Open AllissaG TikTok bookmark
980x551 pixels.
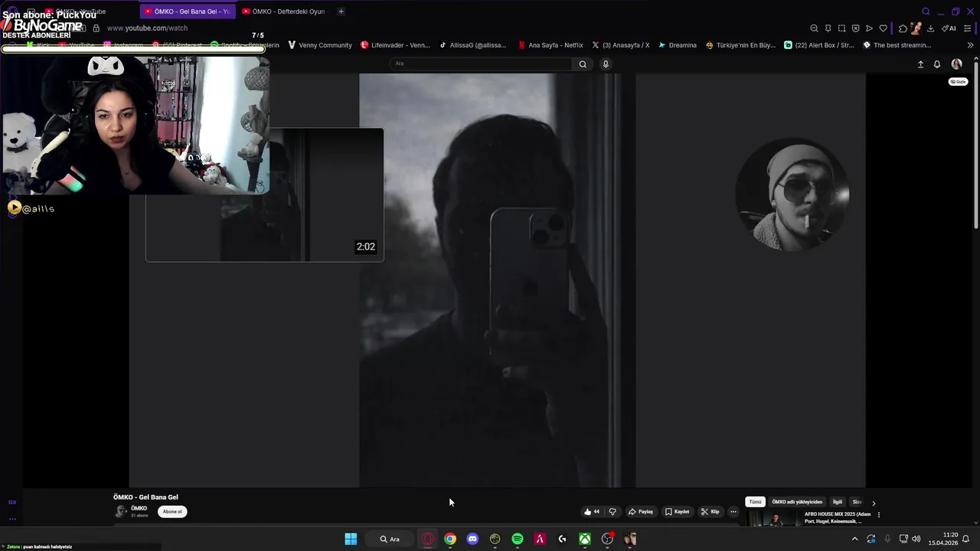coord(472,45)
